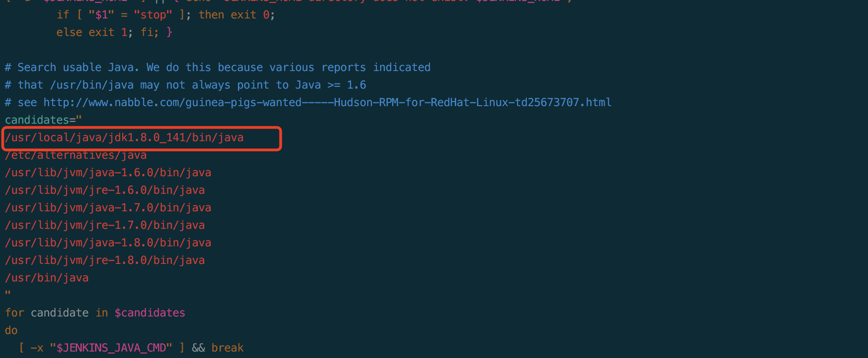Select the java-1.8.0 jvm path line

click(x=108, y=243)
